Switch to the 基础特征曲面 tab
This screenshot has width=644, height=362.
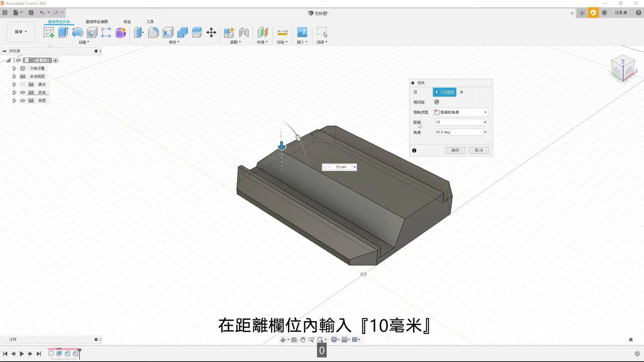click(x=97, y=21)
